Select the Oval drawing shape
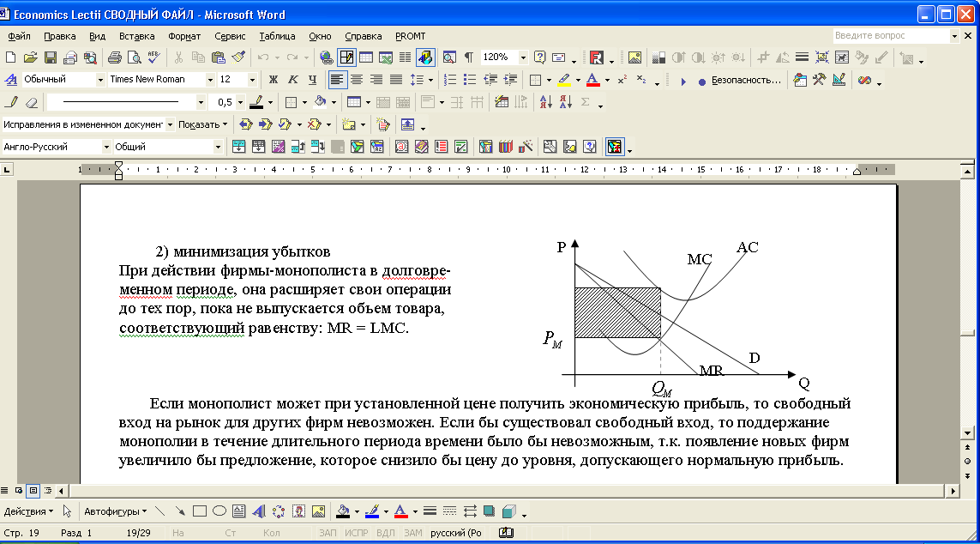This screenshot has height=544, width=980. pos(219,511)
